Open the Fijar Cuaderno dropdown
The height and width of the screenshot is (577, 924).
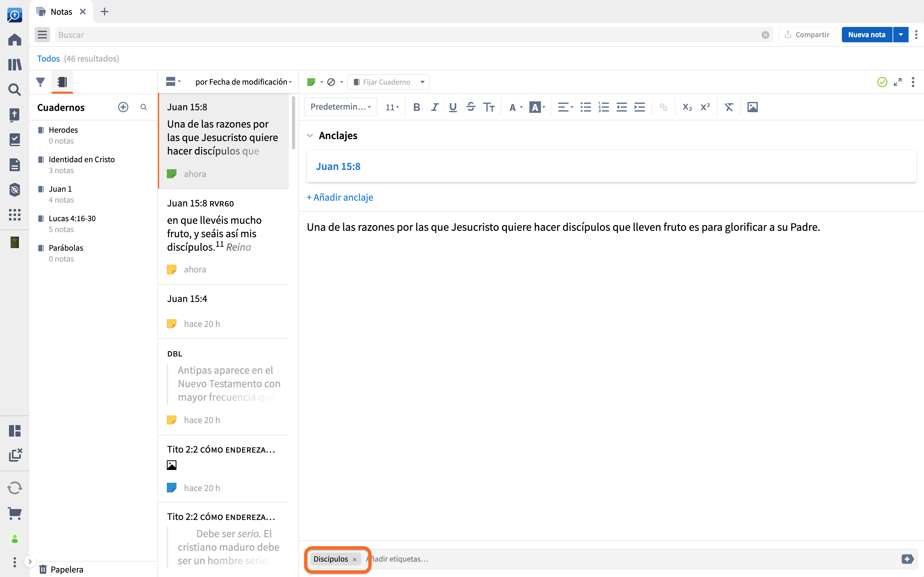pyautogui.click(x=388, y=82)
